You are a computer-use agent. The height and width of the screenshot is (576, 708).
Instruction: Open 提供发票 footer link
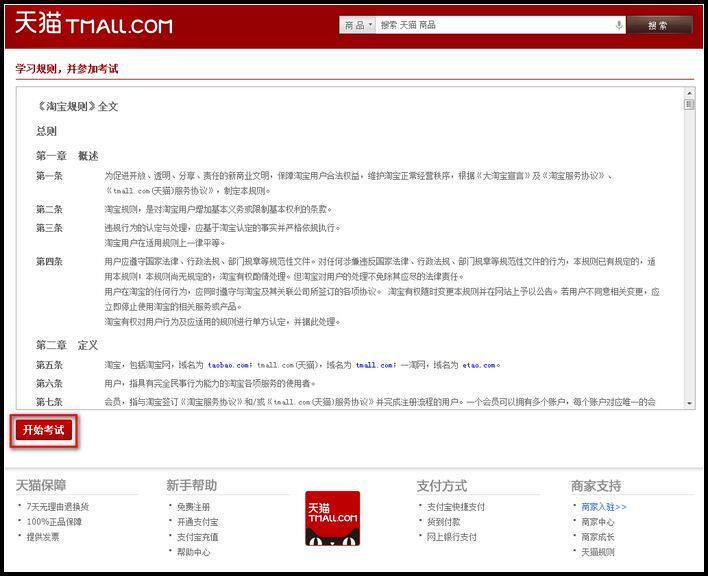pos(43,537)
